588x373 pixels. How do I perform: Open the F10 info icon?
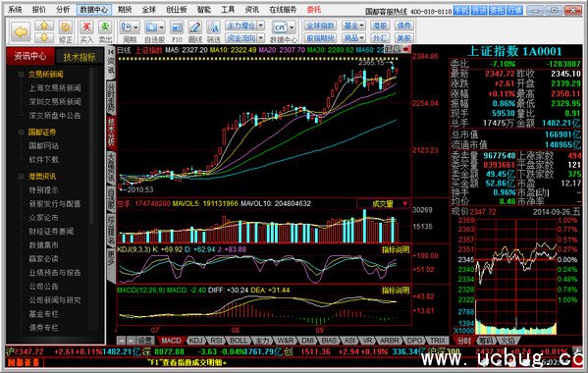coord(177,27)
